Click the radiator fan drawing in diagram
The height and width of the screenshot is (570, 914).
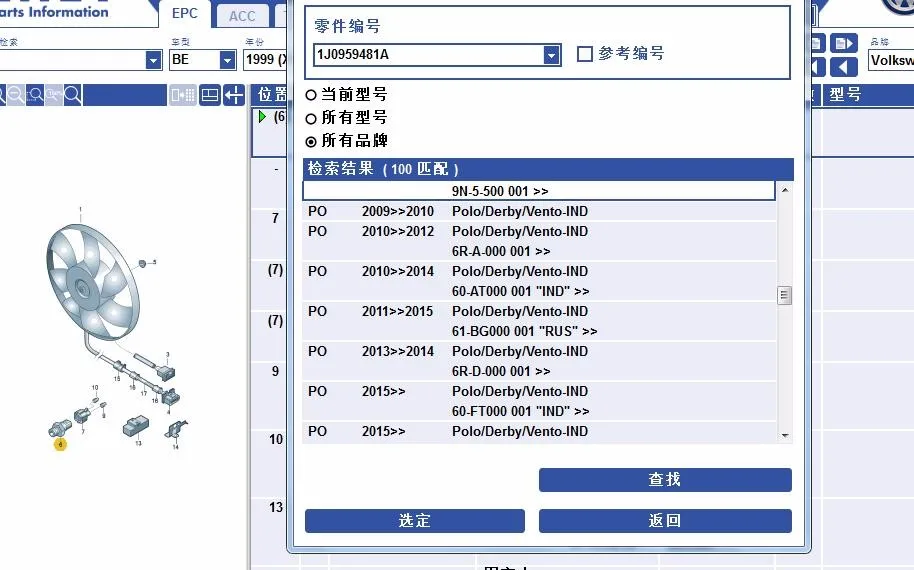point(93,282)
